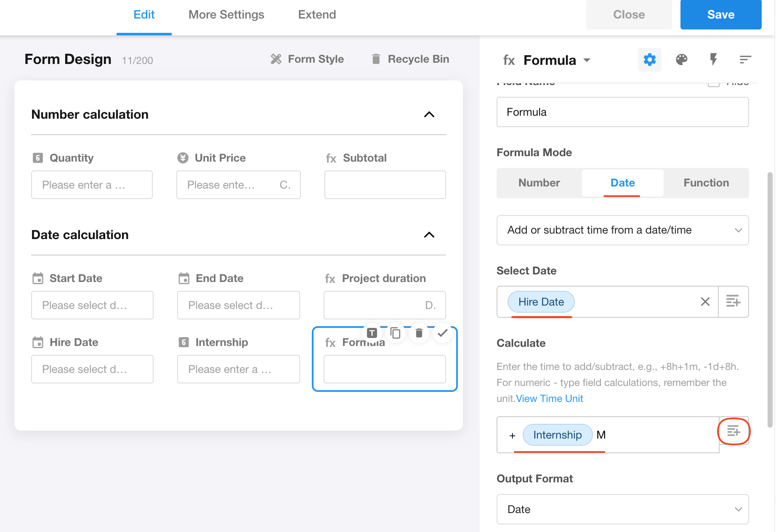This screenshot has height=532, width=776.
Task: Click the Save button
Action: [720, 15]
